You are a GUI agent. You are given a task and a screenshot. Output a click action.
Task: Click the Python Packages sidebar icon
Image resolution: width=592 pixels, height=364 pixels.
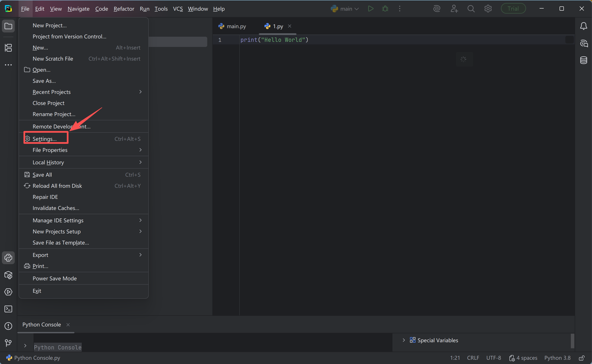pyautogui.click(x=8, y=275)
